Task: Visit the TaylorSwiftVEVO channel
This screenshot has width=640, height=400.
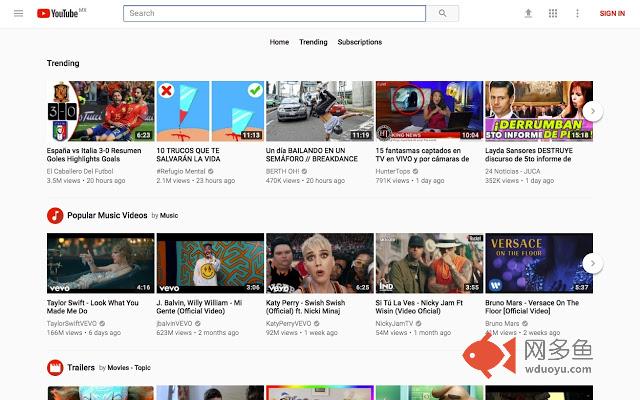Action: 72,324
